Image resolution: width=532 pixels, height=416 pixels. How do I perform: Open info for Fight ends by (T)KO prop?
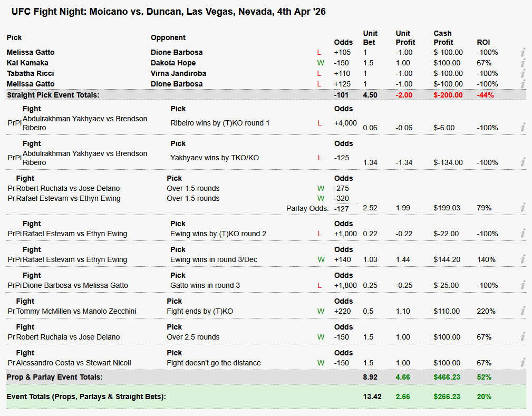click(523, 311)
